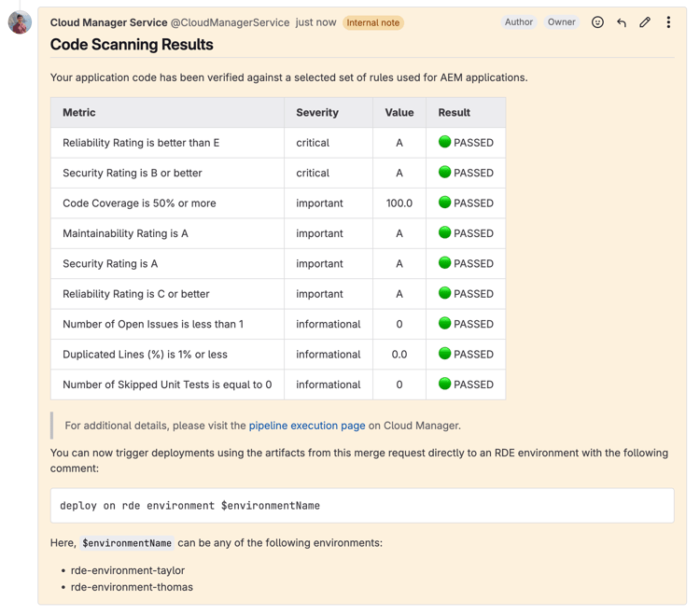Edit the comment with the pencil icon
Image resolution: width=700 pixels, height=615 pixels.
click(x=645, y=22)
